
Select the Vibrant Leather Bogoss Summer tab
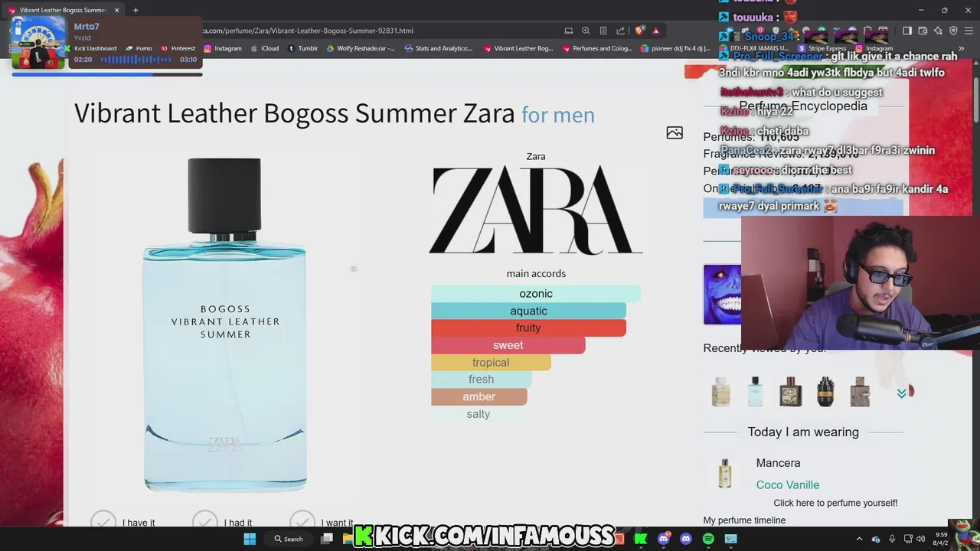(x=63, y=10)
